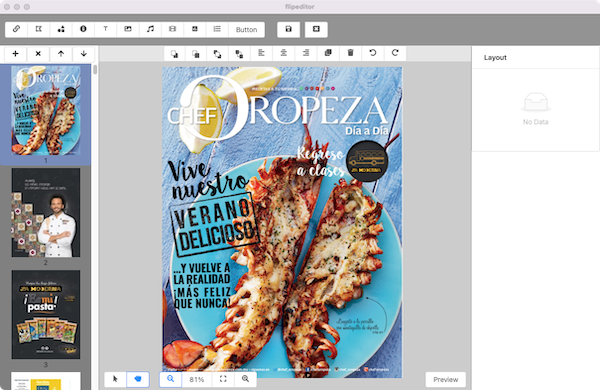Click the first object arrangement icon
The width and height of the screenshot is (600, 390).
click(174, 54)
